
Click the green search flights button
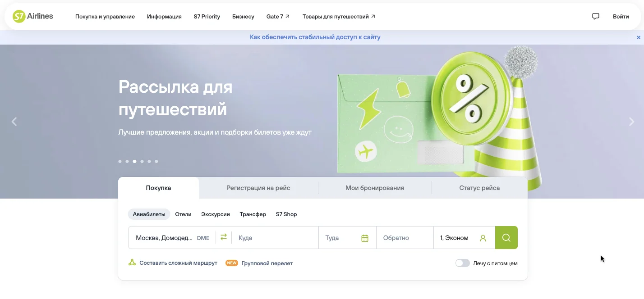506,237
